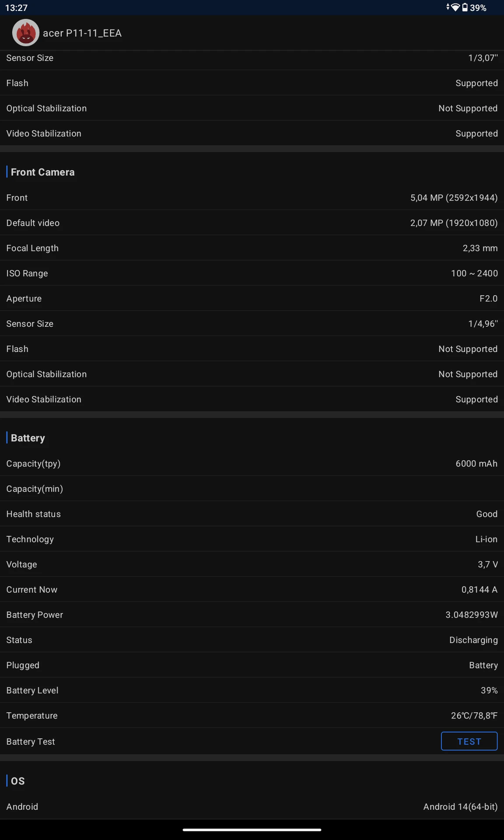
Task: Select the Battery section header
Action: [x=28, y=438]
